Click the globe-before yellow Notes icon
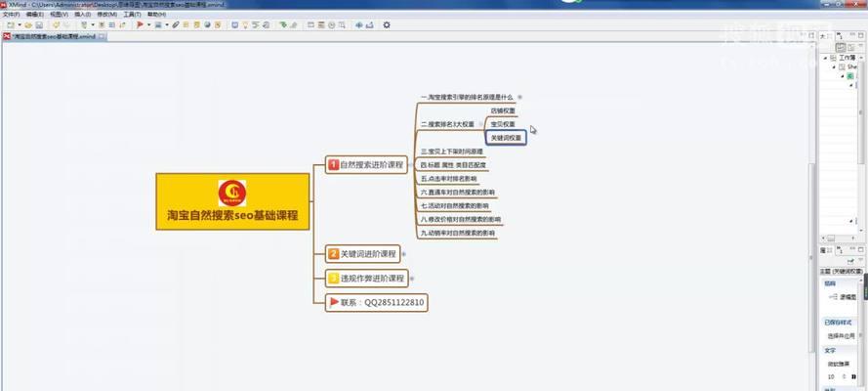Screen dimensions: 868x391 [x=196, y=24]
